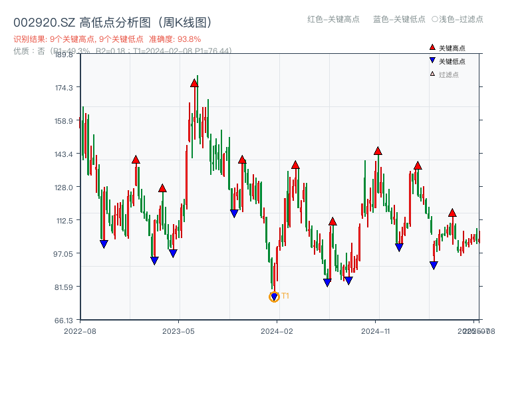Click the header legend 浅色-过滤点
532x399 pixels.
pyautogui.click(x=458, y=19)
